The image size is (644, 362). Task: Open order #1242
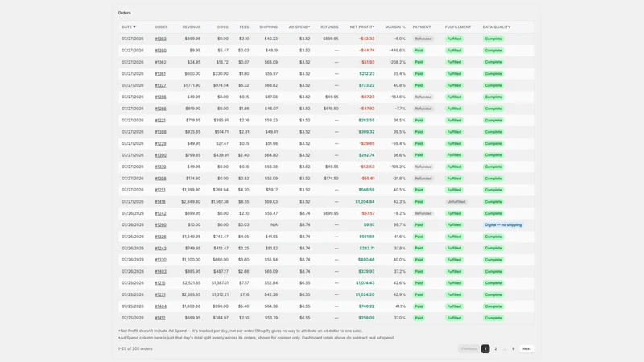click(x=160, y=213)
